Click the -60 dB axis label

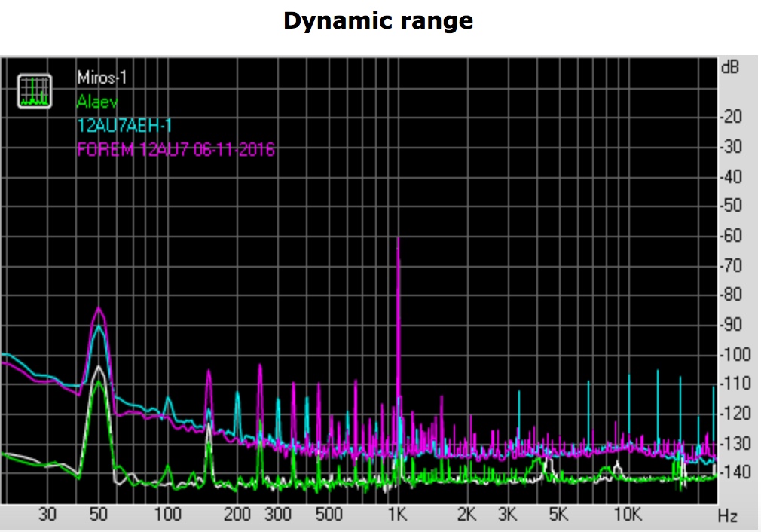coord(732,236)
